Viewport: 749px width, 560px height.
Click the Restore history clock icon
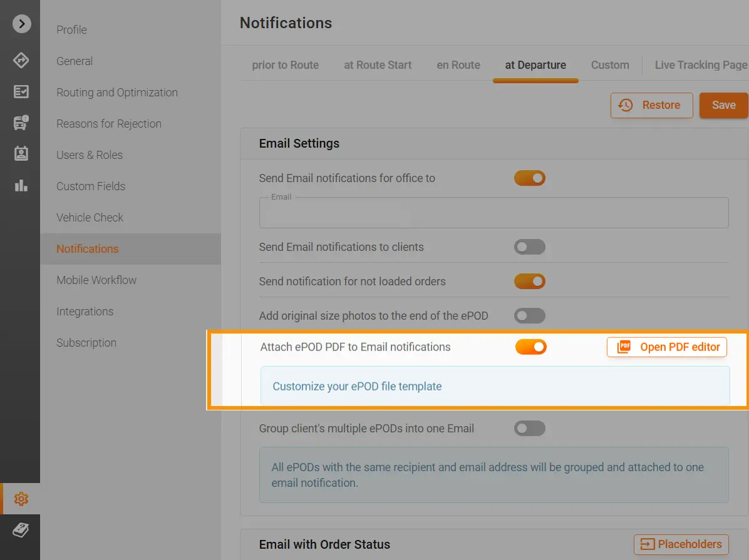625,105
